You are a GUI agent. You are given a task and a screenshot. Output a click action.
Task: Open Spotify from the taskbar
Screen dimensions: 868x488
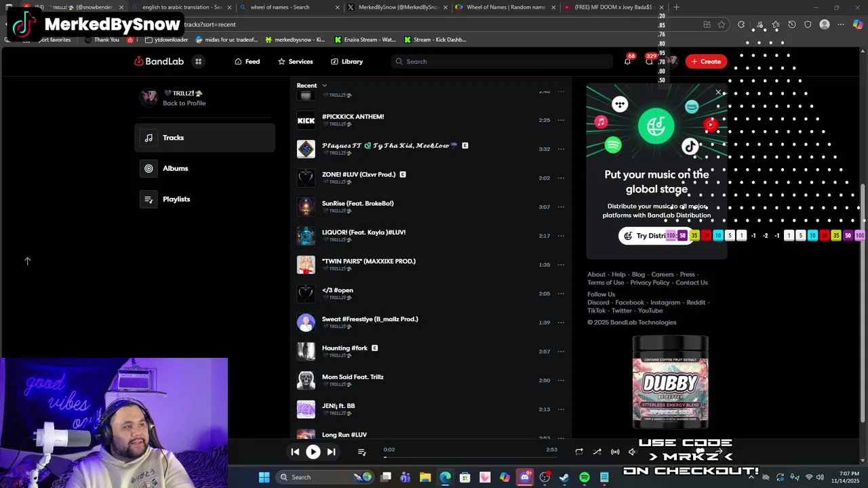click(x=585, y=477)
